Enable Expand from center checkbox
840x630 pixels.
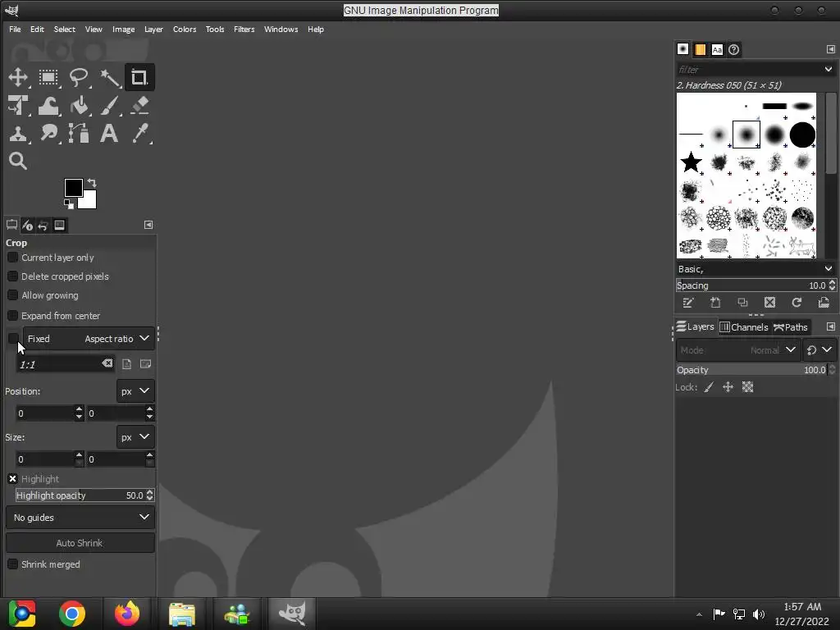click(13, 316)
